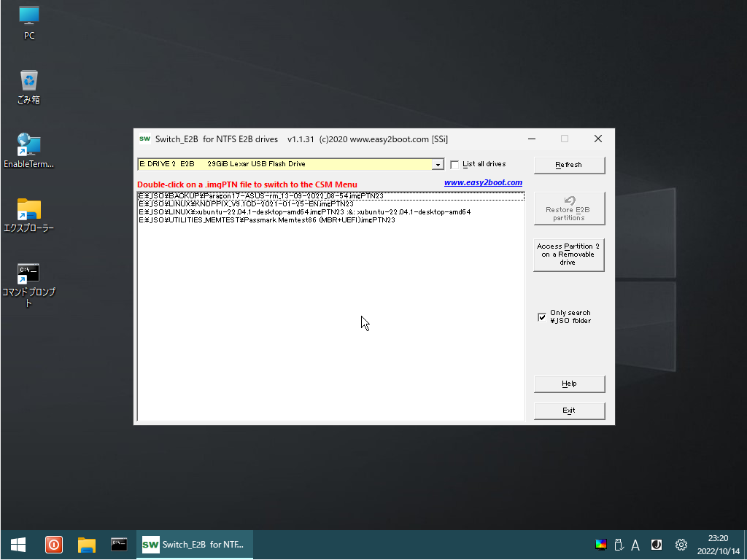Screen dimensions: 747x560
Task: Select the エクスプローラー desktop shortcut
Action: pyautogui.click(x=28, y=215)
